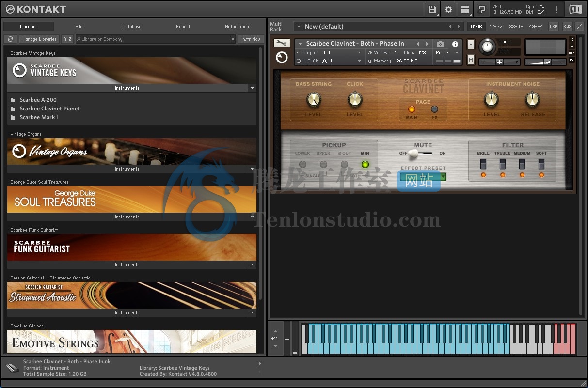
Task: Take an instrument snapshot (camera icon)
Action: (x=440, y=44)
